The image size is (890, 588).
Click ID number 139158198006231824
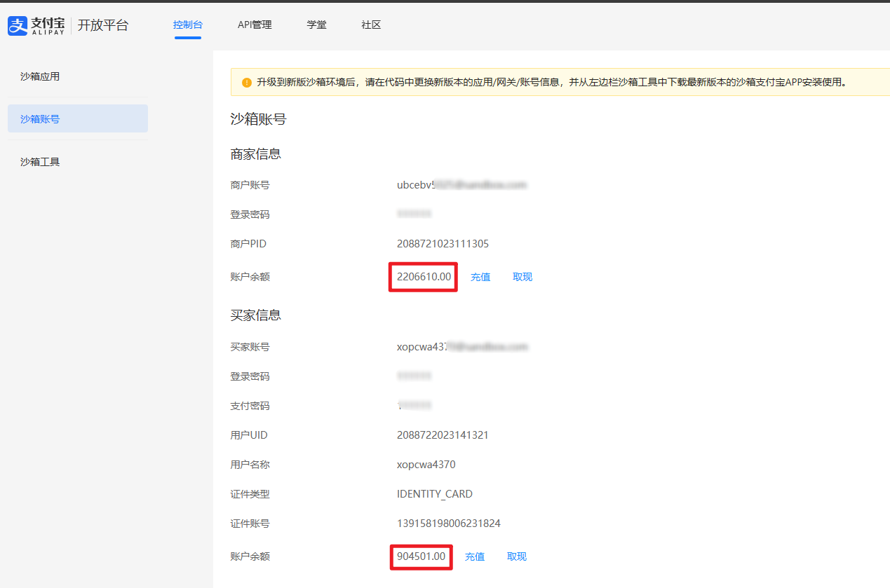point(449,524)
